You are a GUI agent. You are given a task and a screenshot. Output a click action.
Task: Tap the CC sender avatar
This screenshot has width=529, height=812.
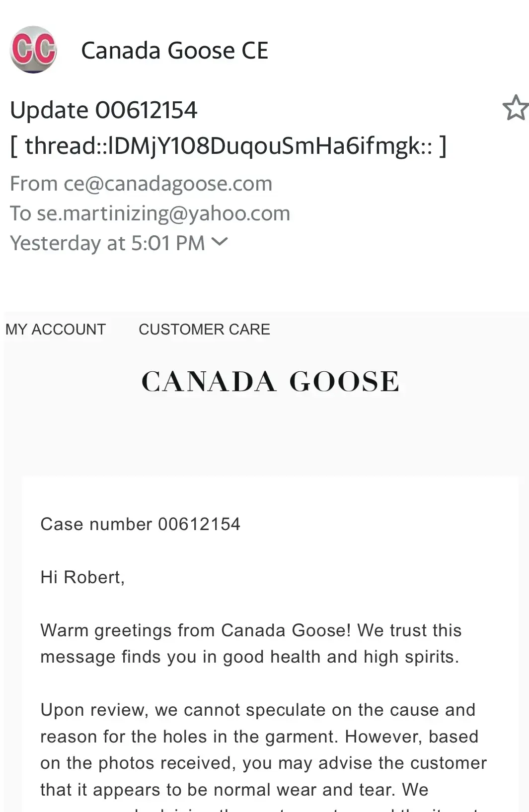coord(33,50)
